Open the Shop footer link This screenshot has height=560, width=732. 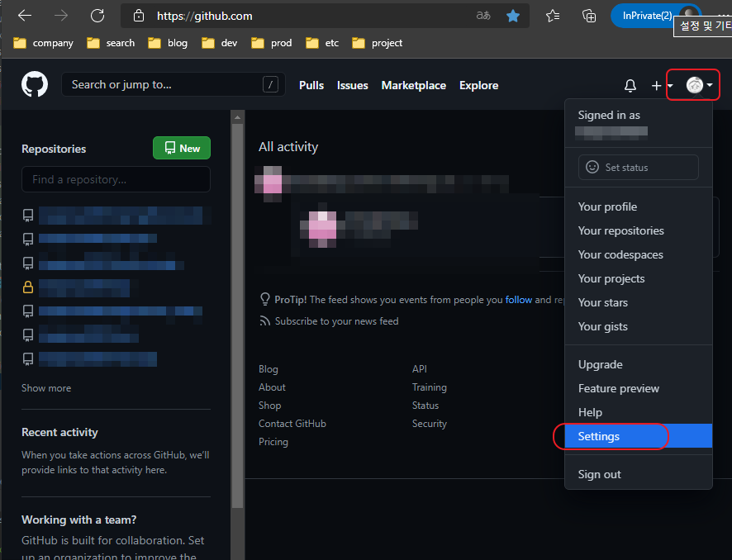pyautogui.click(x=270, y=406)
